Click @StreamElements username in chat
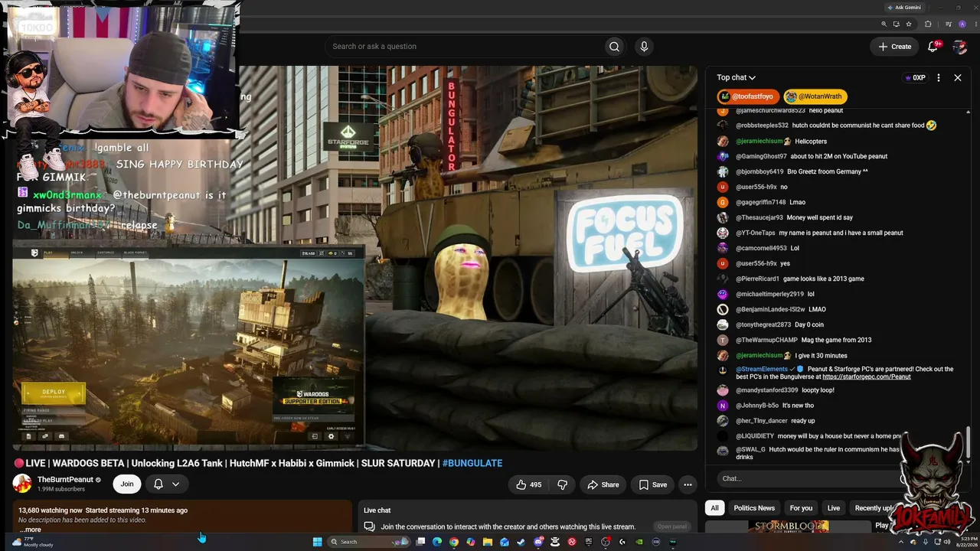The height and width of the screenshot is (551, 980). coord(762,369)
